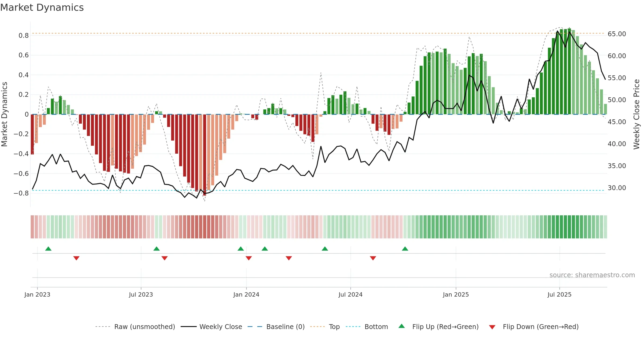Select the green flip-up marker just after Jan 2024
Image resolution: width=644 pixels, height=362 pixels.
click(x=265, y=249)
